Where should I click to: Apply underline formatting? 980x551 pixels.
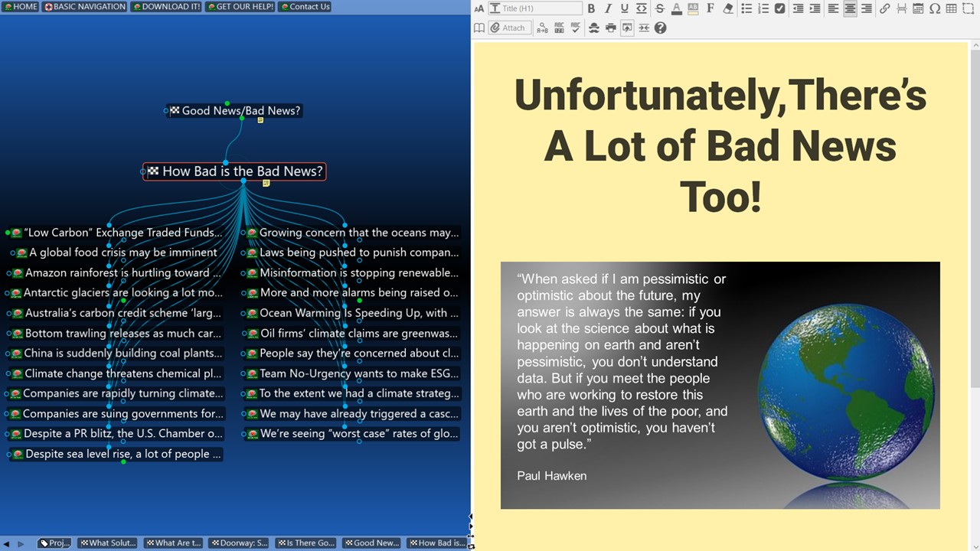coord(625,8)
